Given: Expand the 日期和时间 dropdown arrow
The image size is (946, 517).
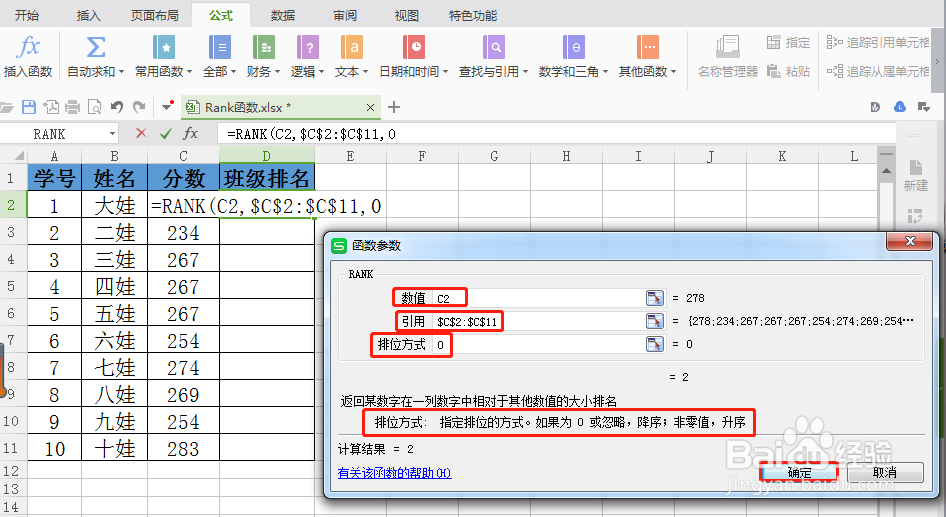Looking at the screenshot, I should [445, 72].
